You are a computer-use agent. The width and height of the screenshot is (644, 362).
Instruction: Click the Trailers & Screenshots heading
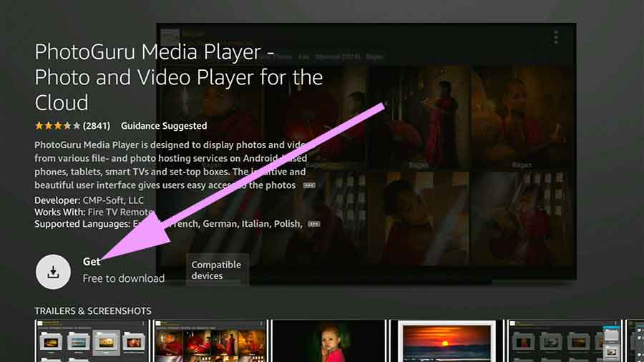(x=93, y=310)
